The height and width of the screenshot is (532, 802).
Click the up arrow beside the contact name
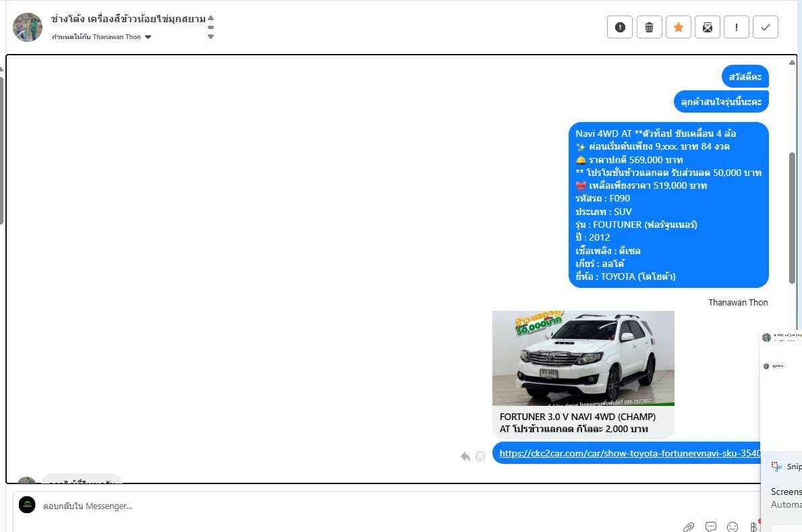pyautogui.click(x=210, y=18)
